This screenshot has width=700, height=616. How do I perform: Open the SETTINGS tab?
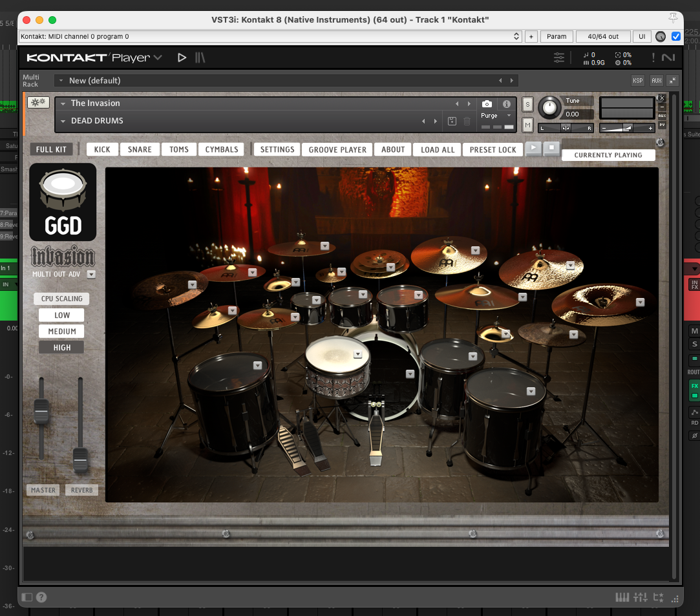277,149
